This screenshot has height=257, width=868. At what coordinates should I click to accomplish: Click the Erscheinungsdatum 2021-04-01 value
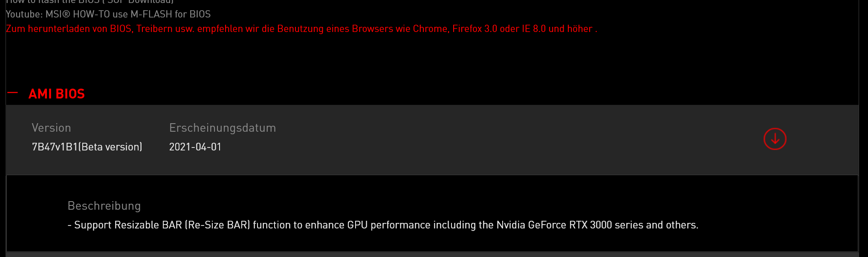[x=195, y=146]
